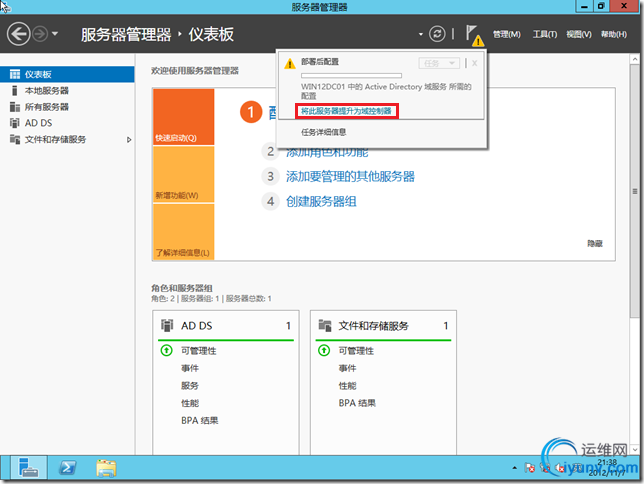Open the 工具(T) menu
644x484 pixels.
pyautogui.click(x=545, y=35)
